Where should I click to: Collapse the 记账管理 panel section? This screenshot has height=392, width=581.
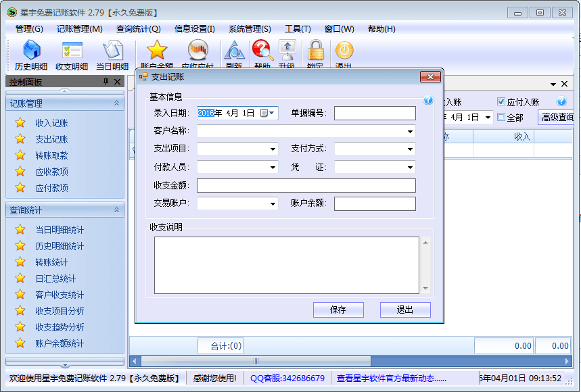pyautogui.click(x=116, y=103)
